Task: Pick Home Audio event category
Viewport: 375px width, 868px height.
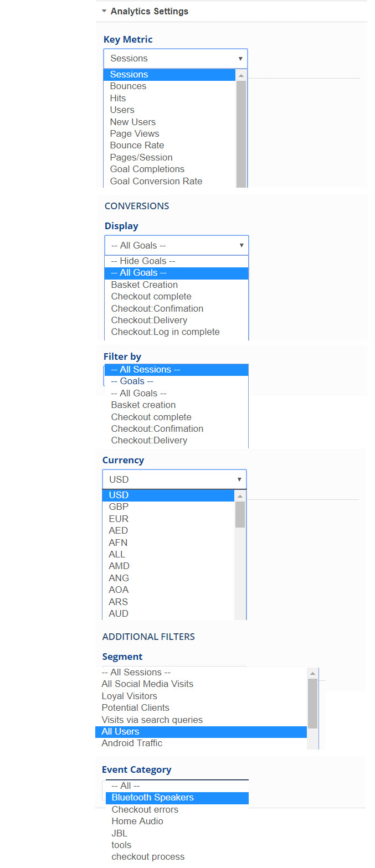Action: [x=137, y=821]
